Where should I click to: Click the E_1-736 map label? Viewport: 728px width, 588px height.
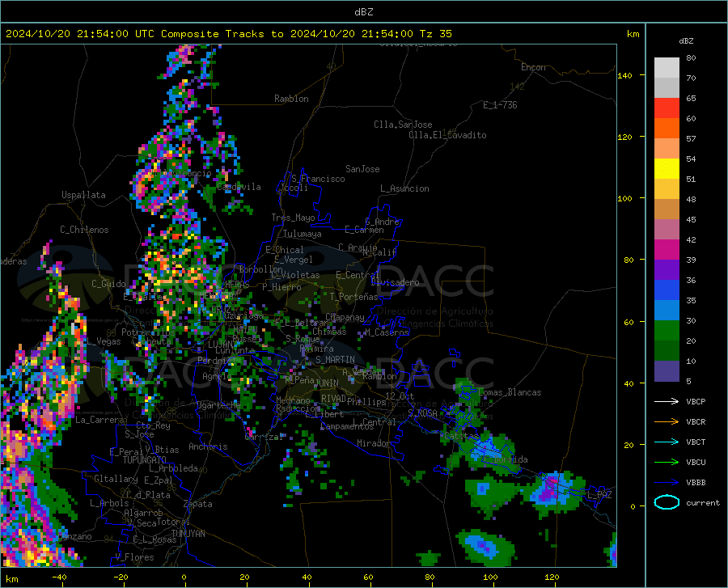pos(500,105)
